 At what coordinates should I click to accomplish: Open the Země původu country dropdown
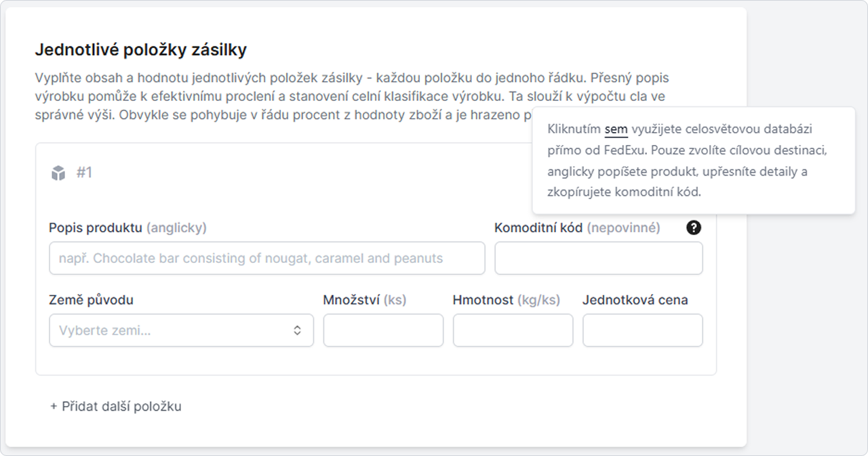pyautogui.click(x=181, y=331)
